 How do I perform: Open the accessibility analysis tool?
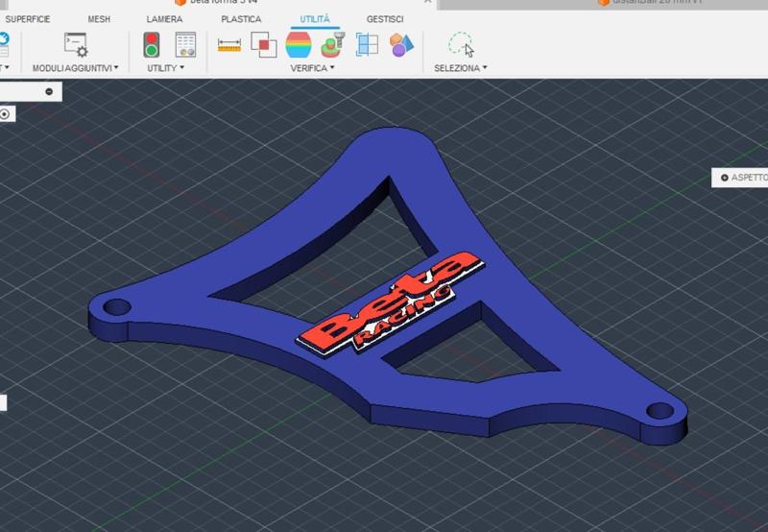(333, 44)
